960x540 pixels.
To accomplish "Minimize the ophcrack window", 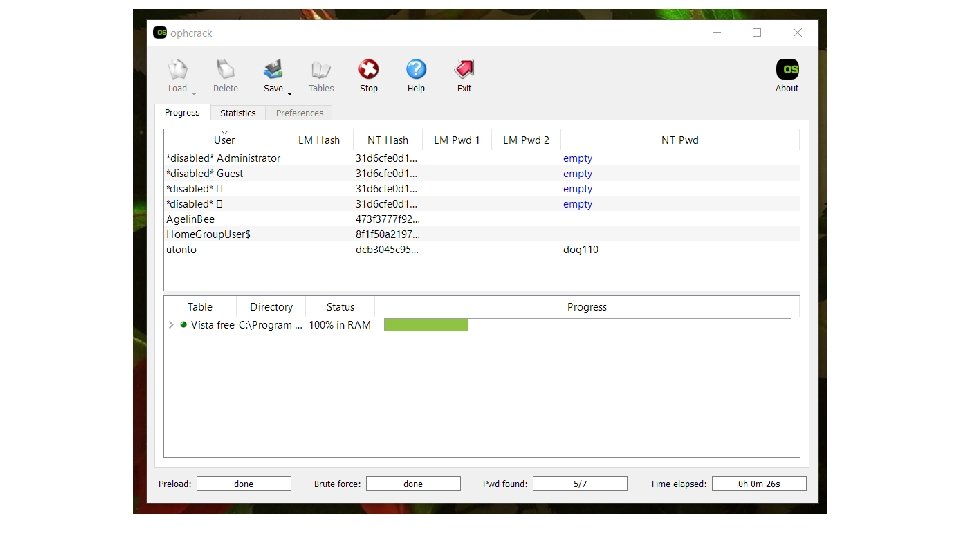I will click(x=717, y=32).
